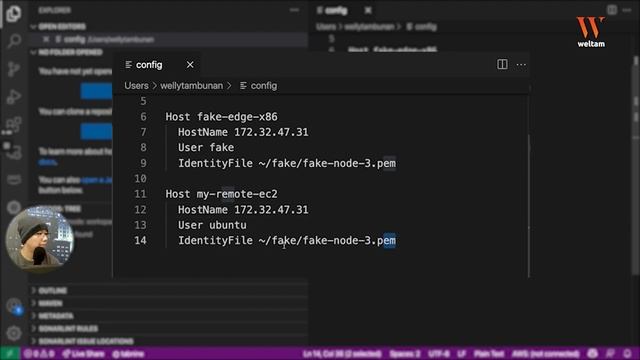The image size is (640, 360).
Task: Open the Extensions view
Action: tap(13, 124)
